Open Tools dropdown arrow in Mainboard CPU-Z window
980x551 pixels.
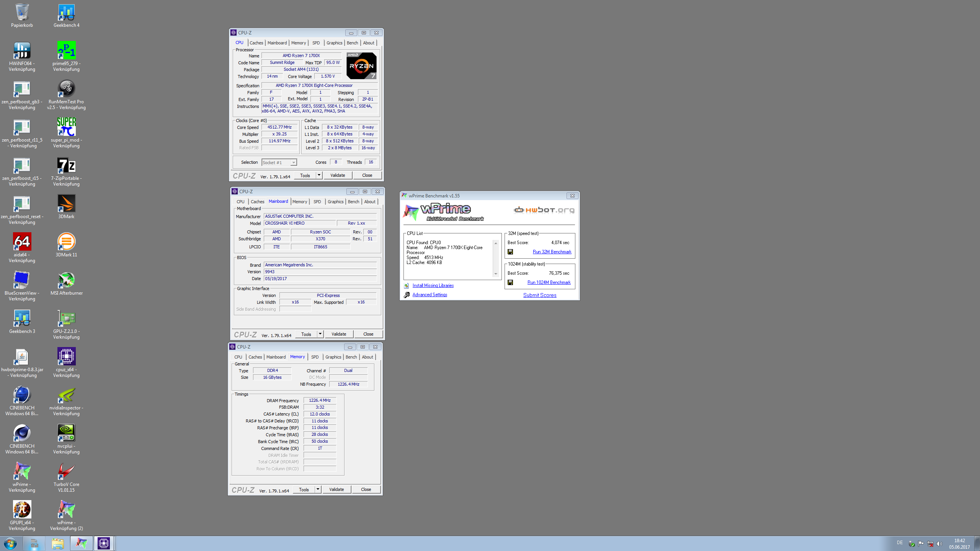pos(320,334)
